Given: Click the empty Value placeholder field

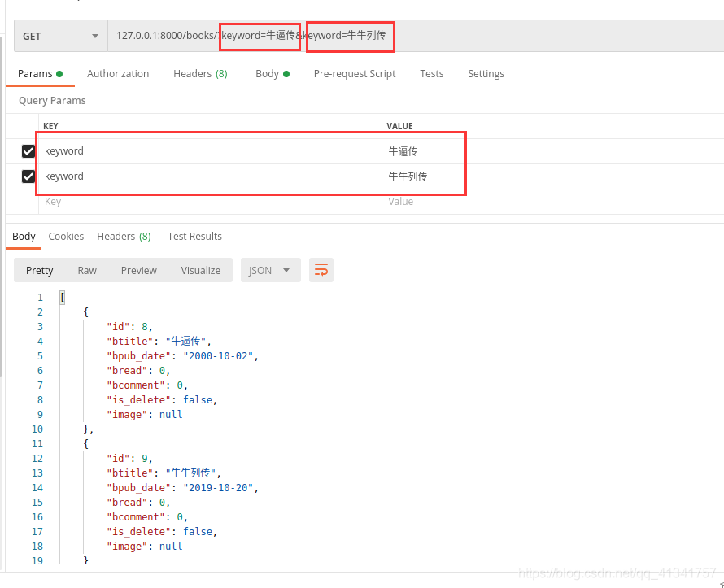Looking at the screenshot, I should tap(552, 202).
